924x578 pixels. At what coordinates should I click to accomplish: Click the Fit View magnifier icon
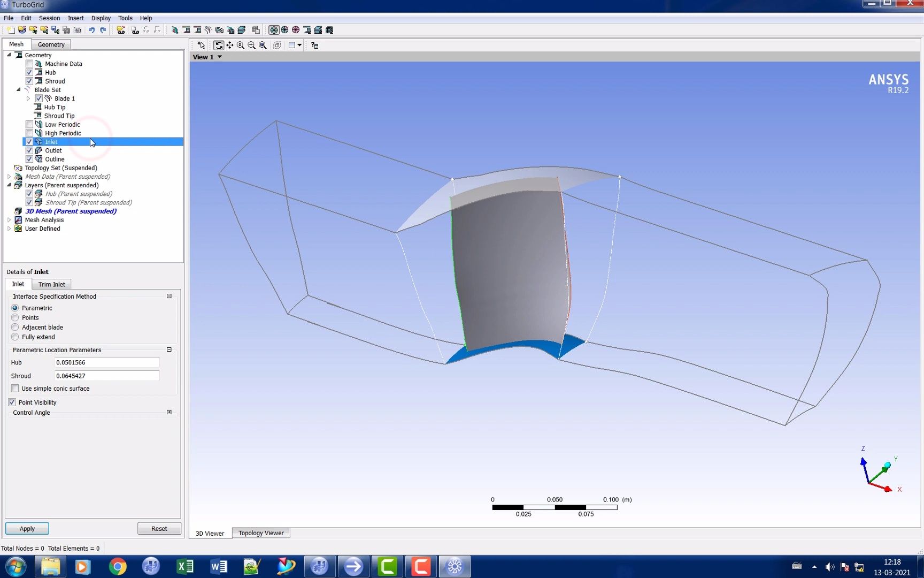[263, 45]
